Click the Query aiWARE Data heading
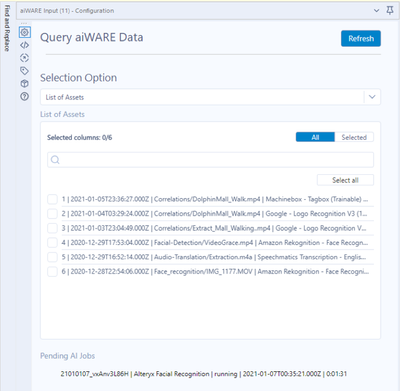Image resolution: width=400 pixels, height=391 pixels. [92, 37]
